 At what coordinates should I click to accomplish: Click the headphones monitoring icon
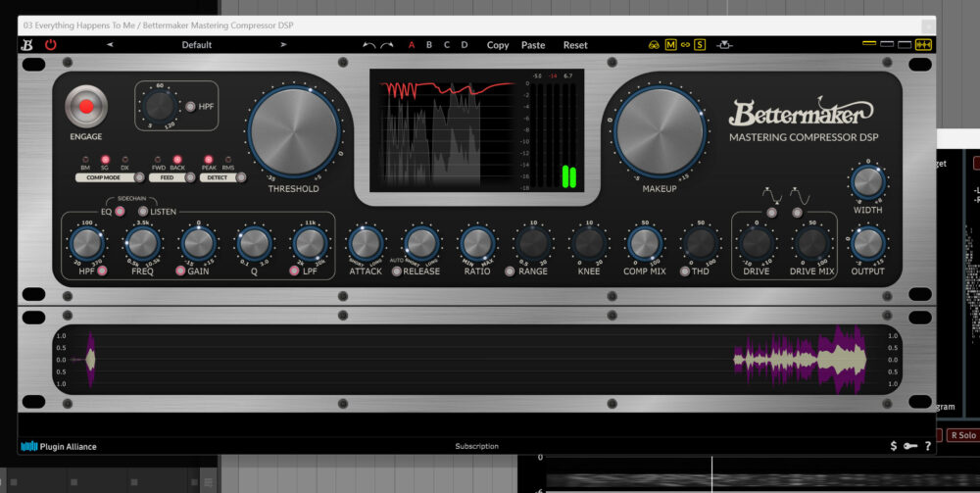point(654,45)
